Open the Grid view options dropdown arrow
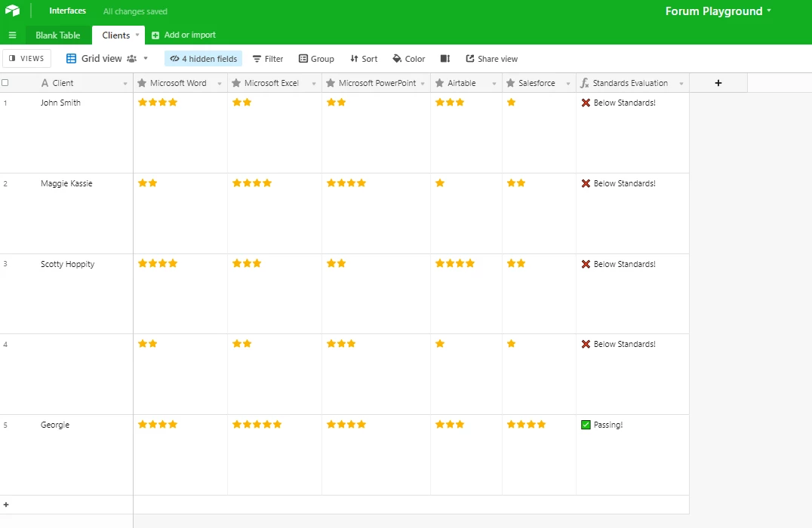The height and width of the screenshot is (528, 812). click(x=146, y=59)
